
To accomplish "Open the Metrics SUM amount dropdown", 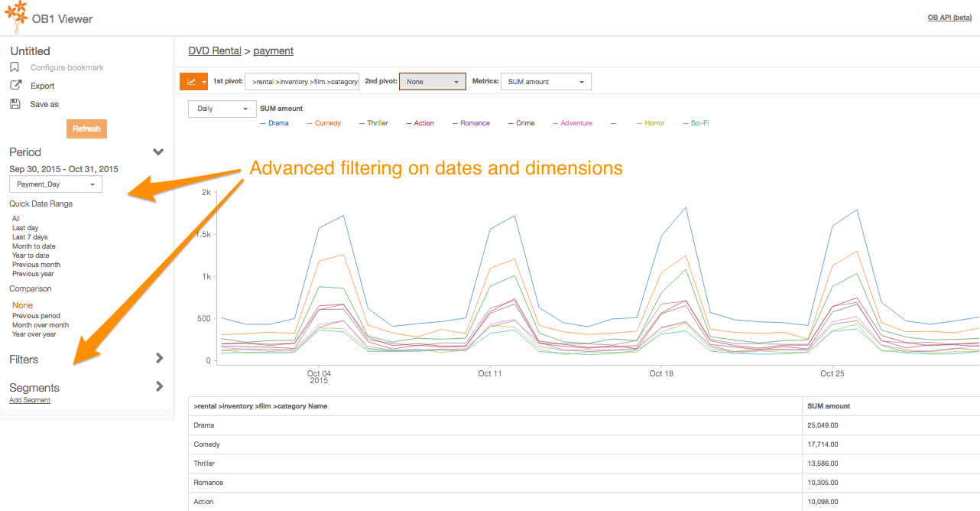I will [x=545, y=82].
